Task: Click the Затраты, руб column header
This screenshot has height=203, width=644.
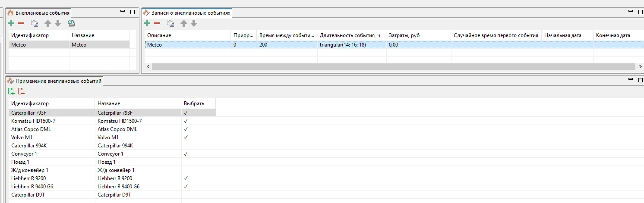Action: [419, 35]
